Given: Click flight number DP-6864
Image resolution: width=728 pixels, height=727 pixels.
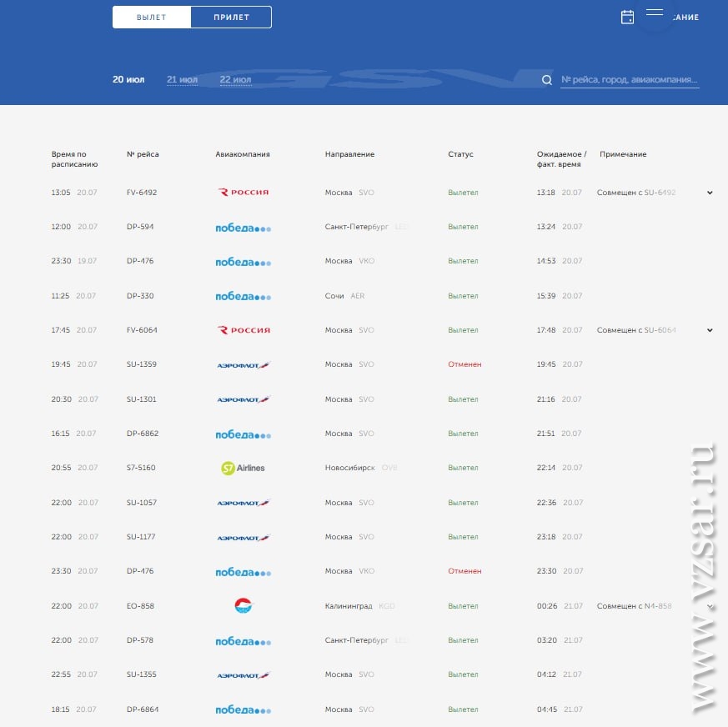Looking at the screenshot, I should point(143,709).
